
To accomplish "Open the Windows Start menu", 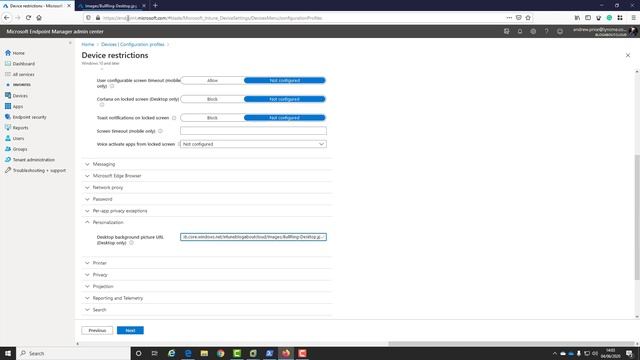I will click(8, 353).
